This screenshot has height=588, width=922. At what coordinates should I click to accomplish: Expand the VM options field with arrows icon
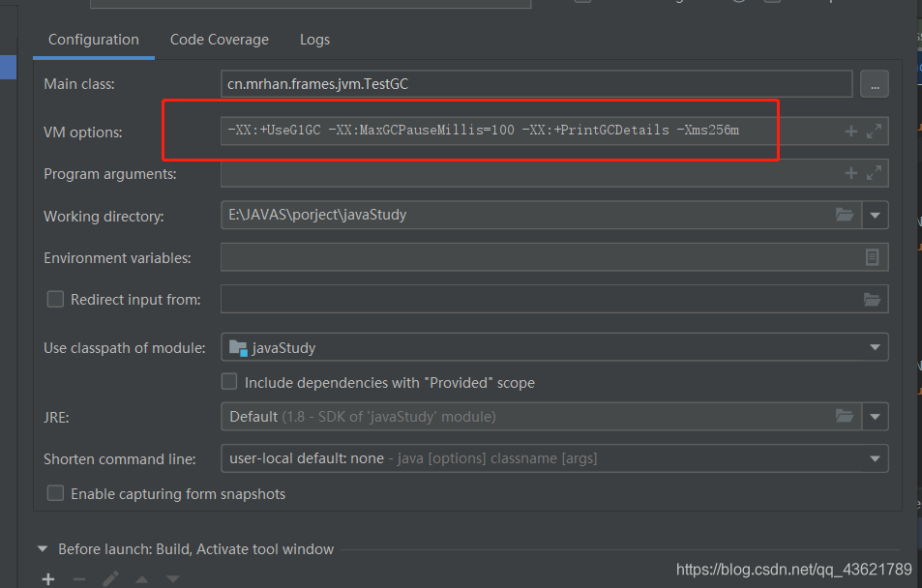click(874, 132)
